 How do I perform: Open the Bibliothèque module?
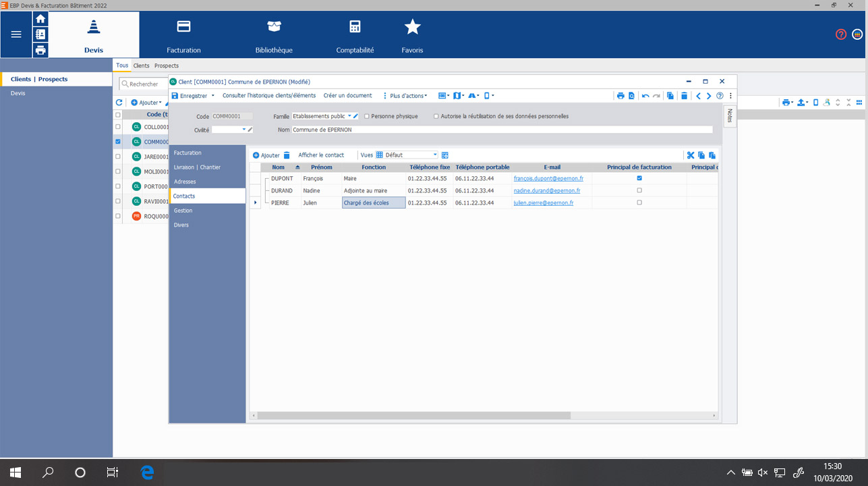pyautogui.click(x=274, y=35)
